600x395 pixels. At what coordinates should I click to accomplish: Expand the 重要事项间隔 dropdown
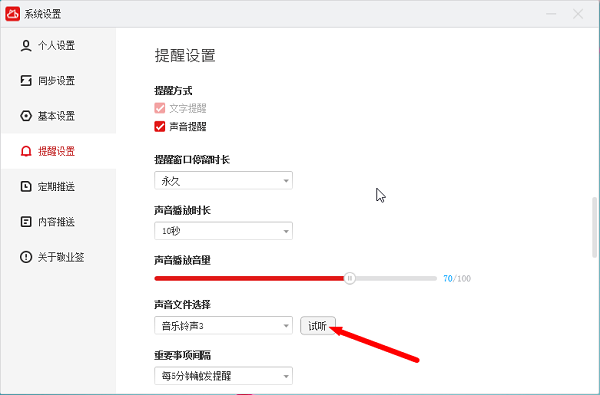[223, 376]
